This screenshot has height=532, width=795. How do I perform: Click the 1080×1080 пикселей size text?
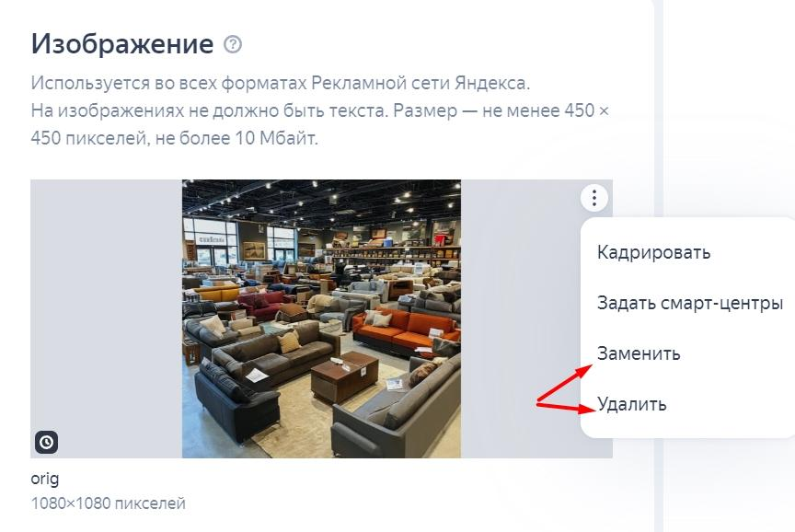click(x=108, y=503)
